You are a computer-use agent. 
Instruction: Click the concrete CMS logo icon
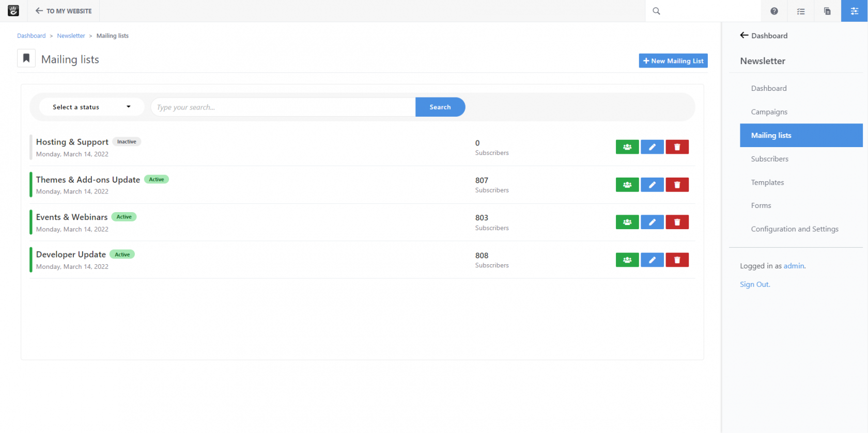13,11
